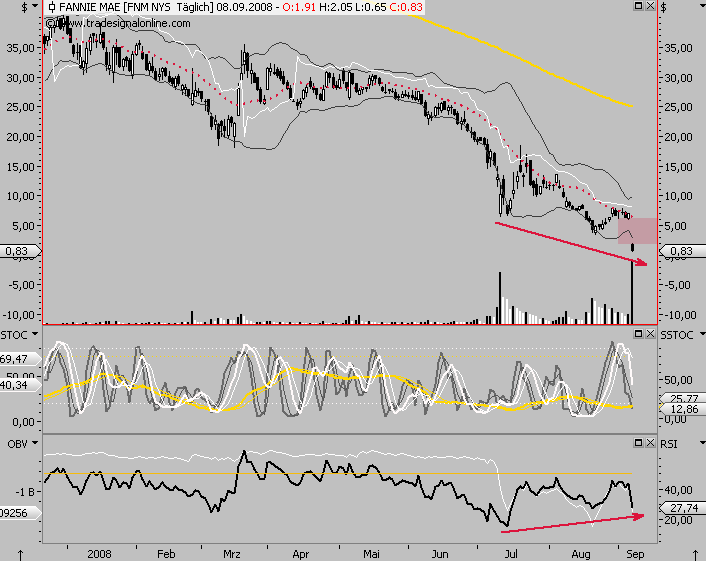Close the SSTOC indicator panel

pyautogui.click(x=650, y=334)
